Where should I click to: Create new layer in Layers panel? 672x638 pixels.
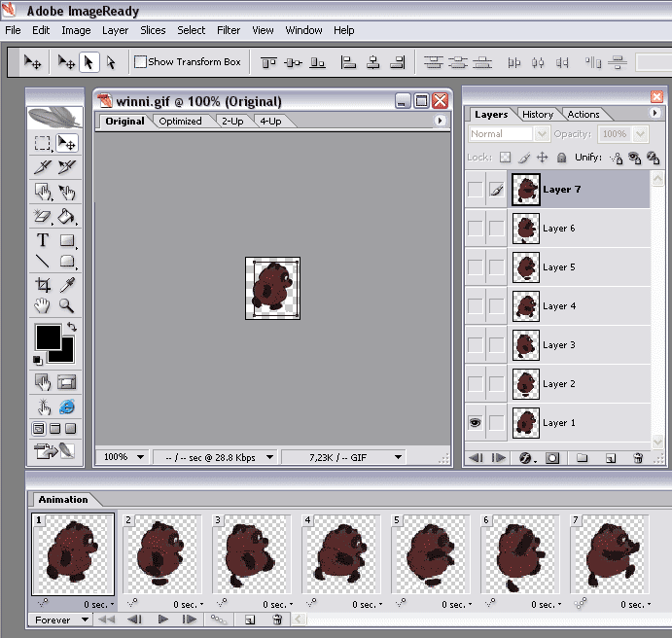point(611,458)
